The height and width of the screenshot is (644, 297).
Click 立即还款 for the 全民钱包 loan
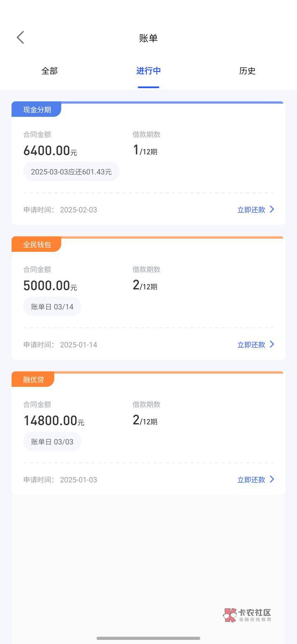click(251, 345)
